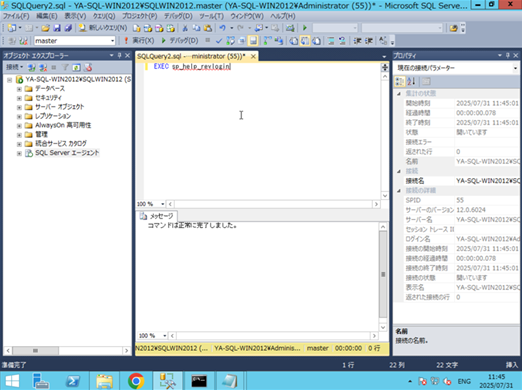Viewport: 522px width, 390px height.
Task: Uncomment the selected lines icon
Action: (342, 41)
